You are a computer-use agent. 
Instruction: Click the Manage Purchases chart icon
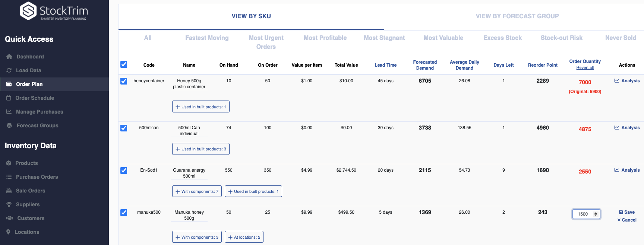pos(9,112)
